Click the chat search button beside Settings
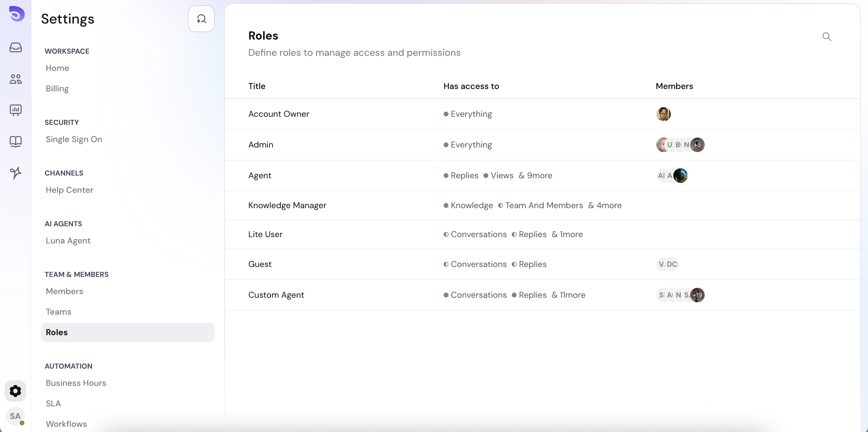 click(x=201, y=19)
